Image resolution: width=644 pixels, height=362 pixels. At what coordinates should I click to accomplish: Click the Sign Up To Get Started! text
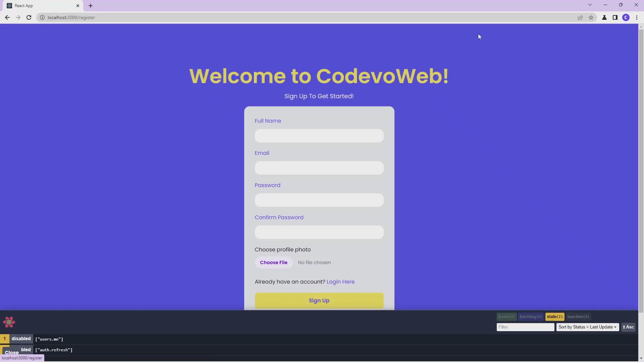(319, 96)
